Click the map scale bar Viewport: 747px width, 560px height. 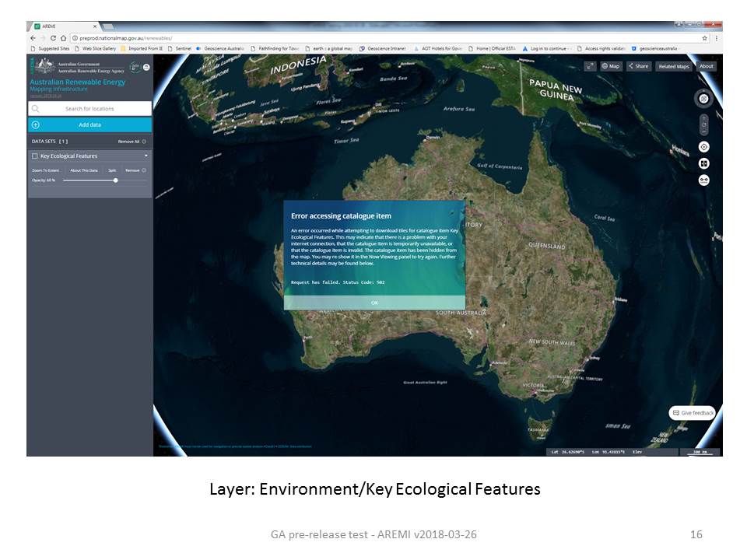pyautogui.click(x=700, y=451)
